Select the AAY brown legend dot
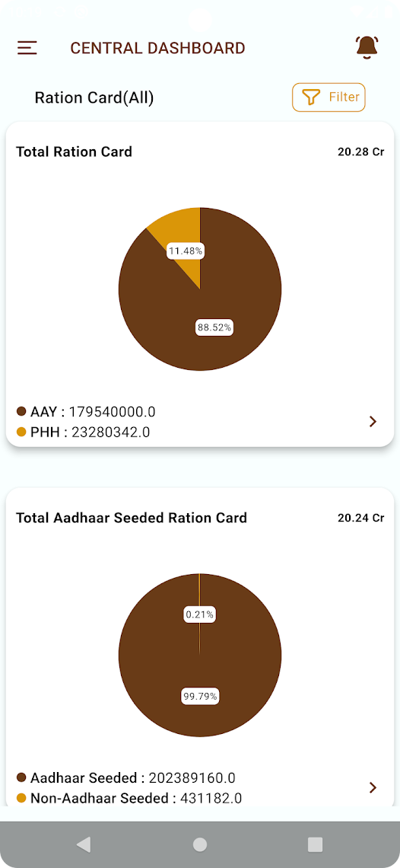This screenshot has width=400, height=868. [21, 412]
